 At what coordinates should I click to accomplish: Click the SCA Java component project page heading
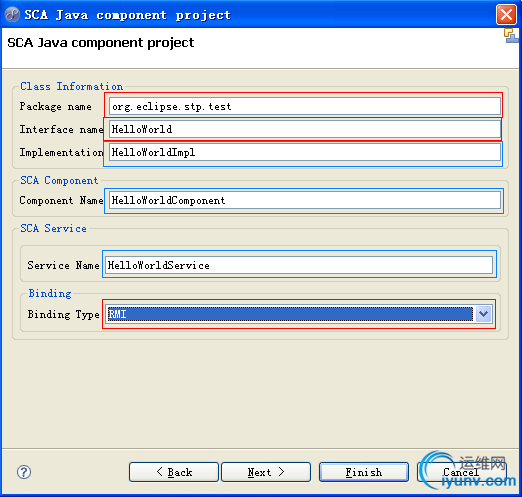point(101,43)
